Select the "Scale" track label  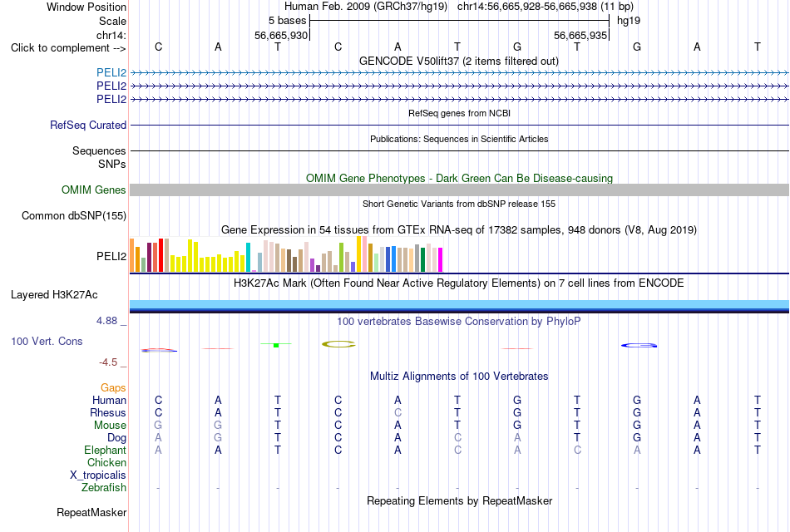pos(112,21)
